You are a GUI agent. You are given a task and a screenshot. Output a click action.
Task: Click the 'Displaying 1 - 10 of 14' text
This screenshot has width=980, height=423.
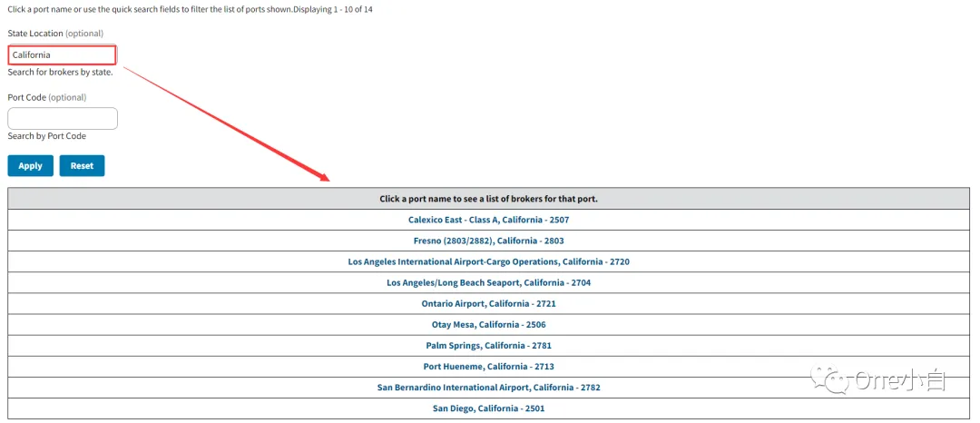[x=334, y=10]
